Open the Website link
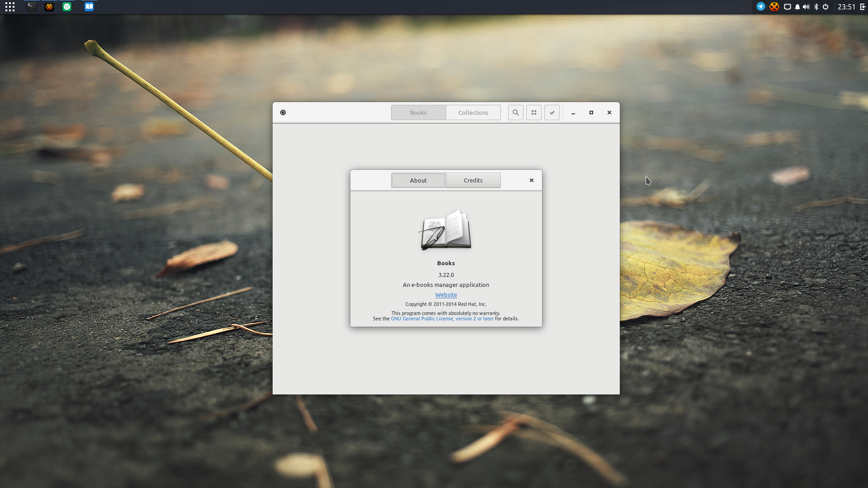This screenshot has height=488, width=868. [x=446, y=295]
